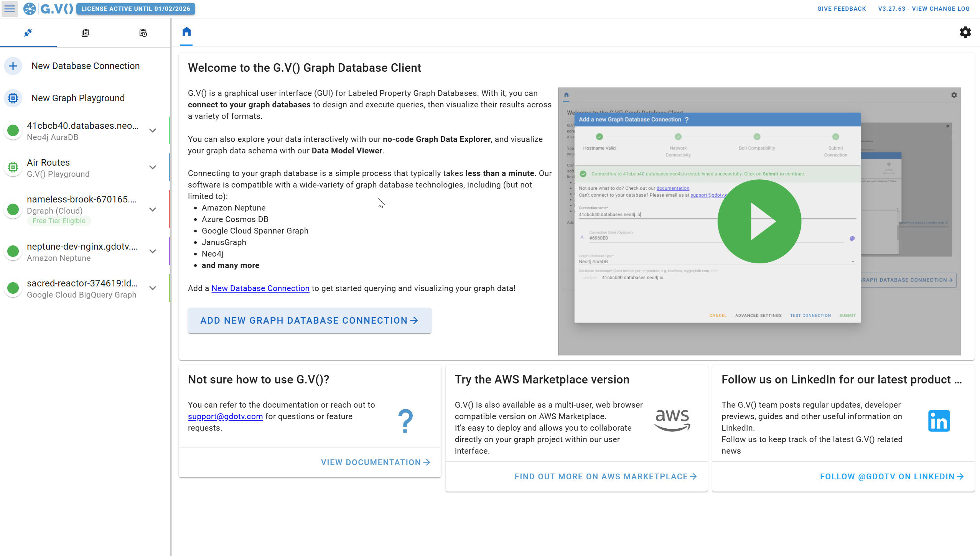Find out more on AWS Marketplace
980x556 pixels.
point(605,477)
